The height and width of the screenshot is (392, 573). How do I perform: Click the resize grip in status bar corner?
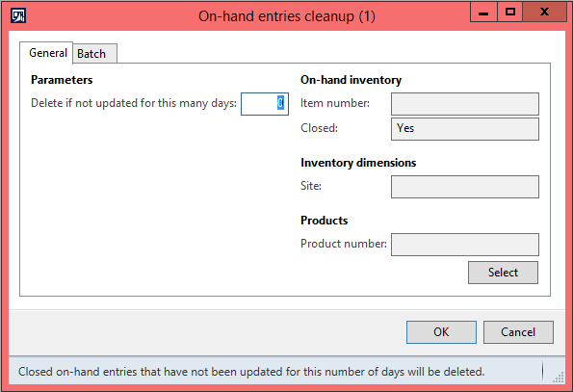(558, 378)
